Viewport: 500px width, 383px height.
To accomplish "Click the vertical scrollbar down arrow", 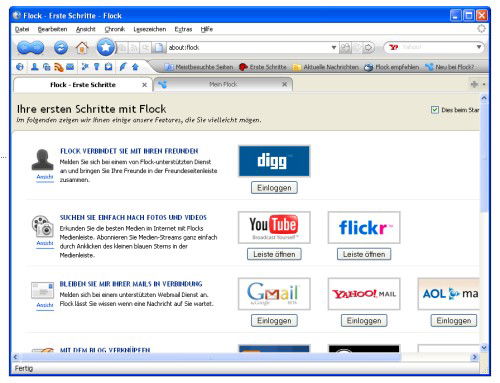I will (484, 348).
